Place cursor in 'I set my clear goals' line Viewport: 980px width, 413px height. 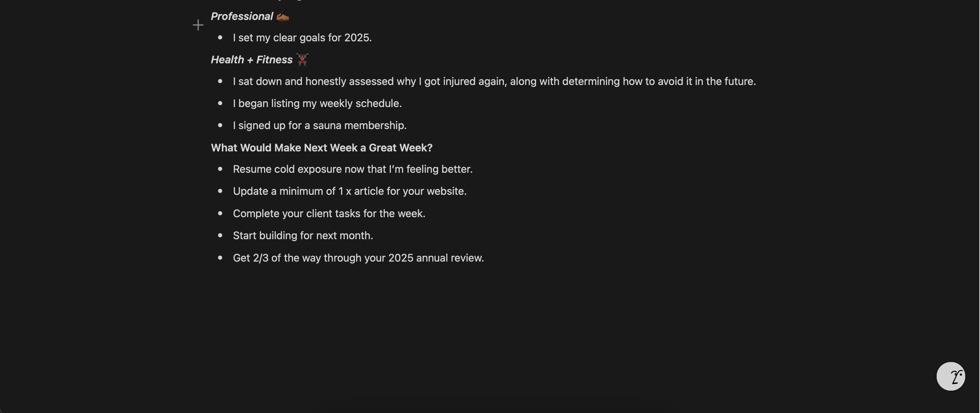point(302,38)
